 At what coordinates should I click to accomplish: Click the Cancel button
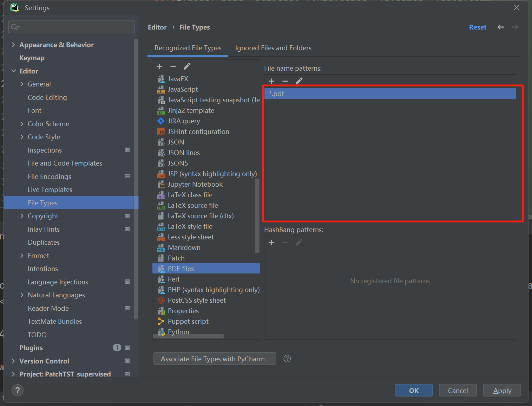(x=458, y=390)
